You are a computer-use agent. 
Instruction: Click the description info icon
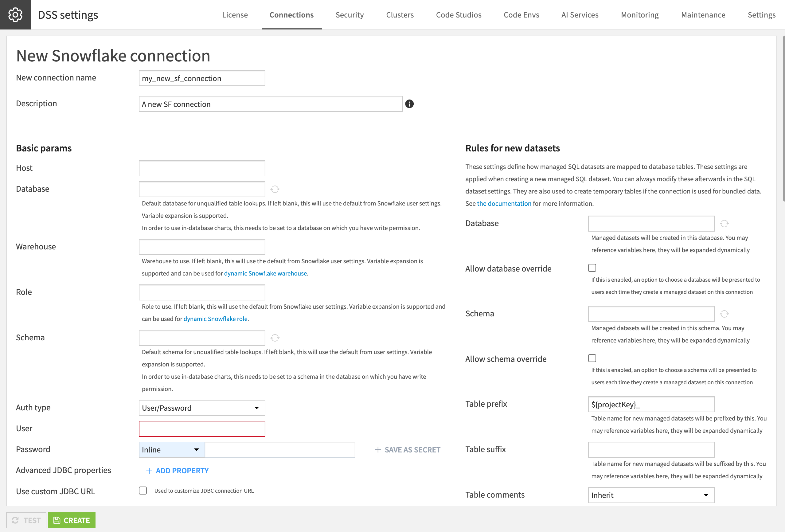pos(409,104)
